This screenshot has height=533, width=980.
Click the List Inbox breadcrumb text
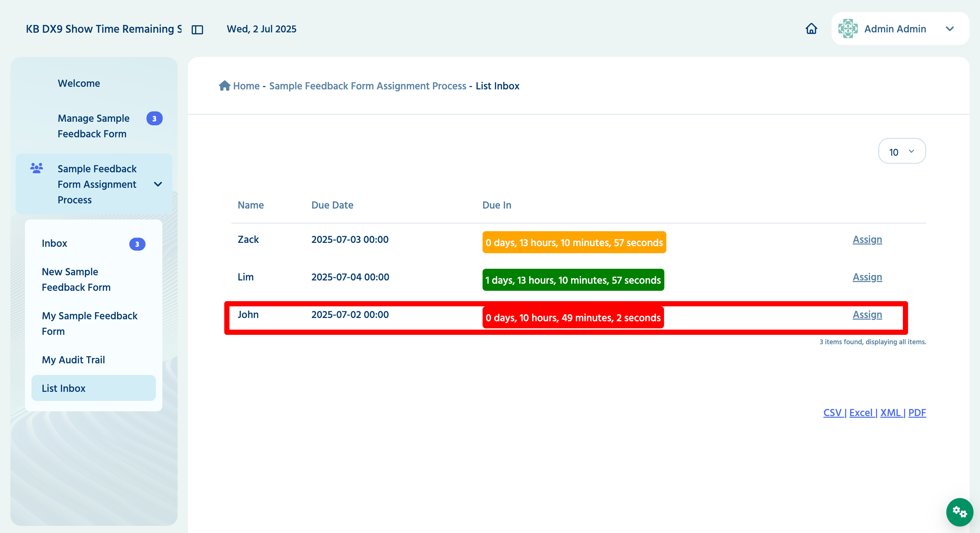497,86
